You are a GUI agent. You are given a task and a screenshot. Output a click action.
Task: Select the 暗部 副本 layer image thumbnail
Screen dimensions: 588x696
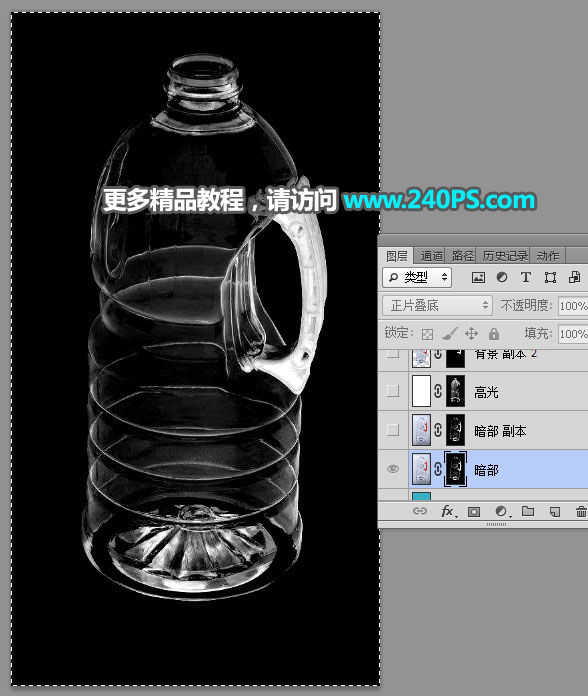click(421, 430)
